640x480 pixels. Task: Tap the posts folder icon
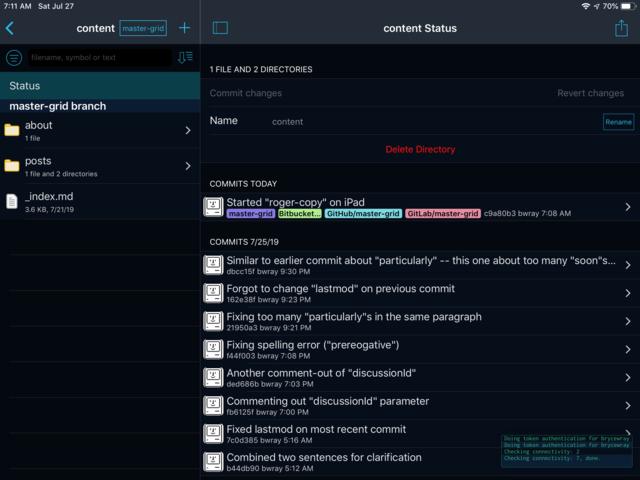point(12,166)
